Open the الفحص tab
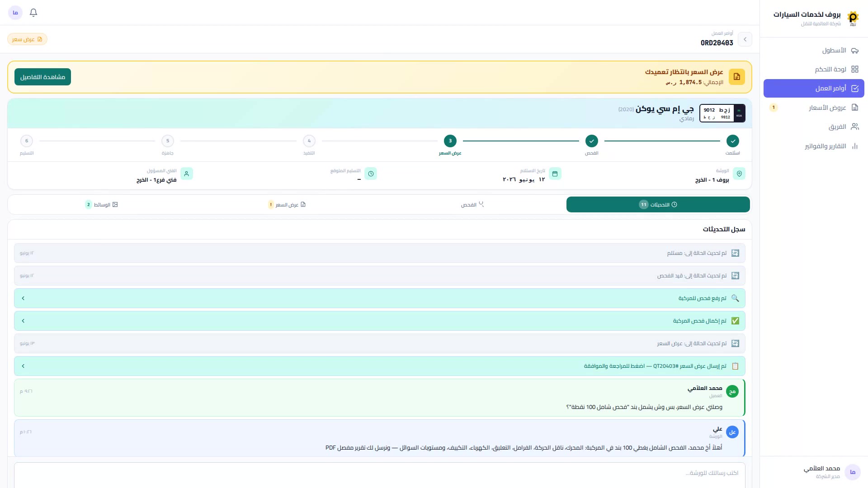The width and height of the screenshot is (868, 488). pos(472,205)
